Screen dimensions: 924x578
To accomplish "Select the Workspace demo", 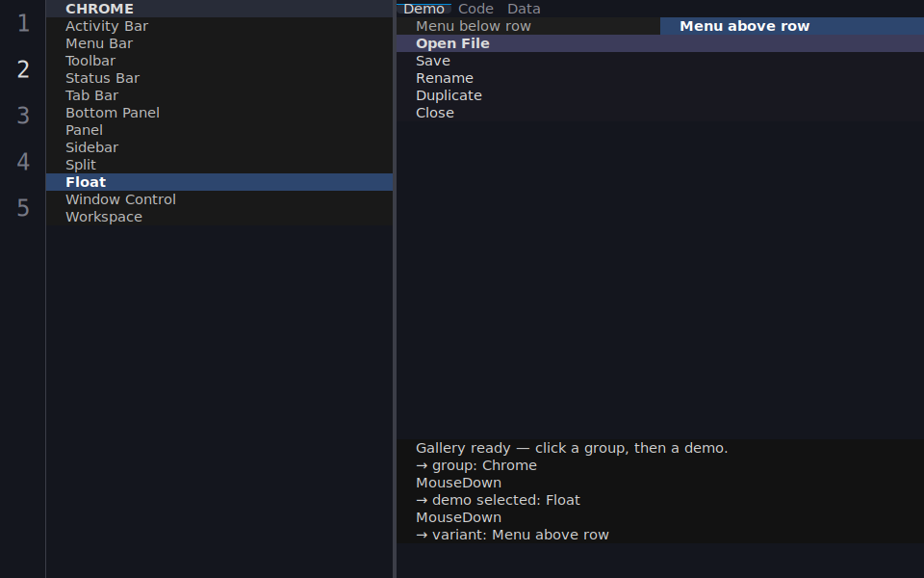I will point(219,217).
